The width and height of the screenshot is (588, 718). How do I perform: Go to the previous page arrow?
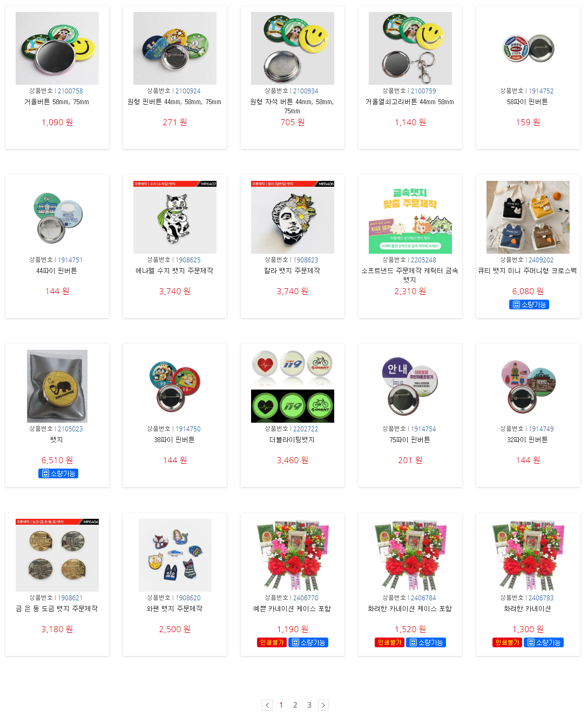(267, 705)
